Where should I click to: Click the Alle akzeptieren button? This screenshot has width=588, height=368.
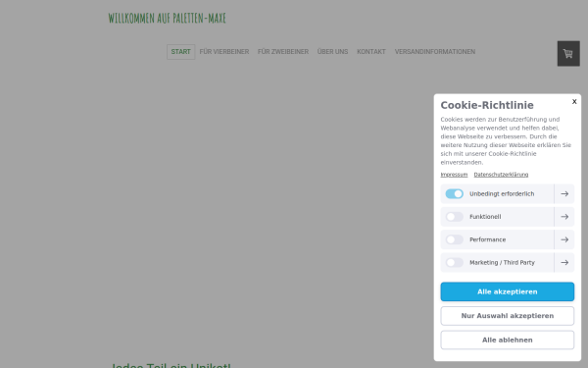508,291
